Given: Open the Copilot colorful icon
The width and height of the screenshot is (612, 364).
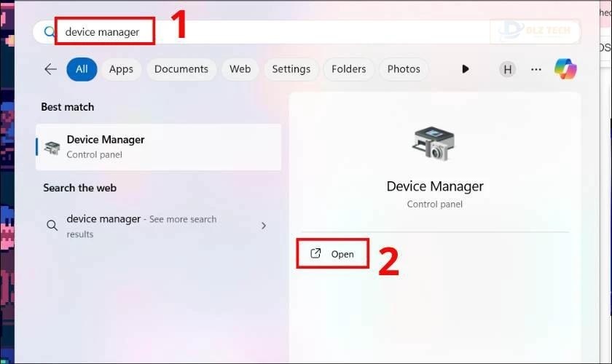Looking at the screenshot, I should [565, 68].
